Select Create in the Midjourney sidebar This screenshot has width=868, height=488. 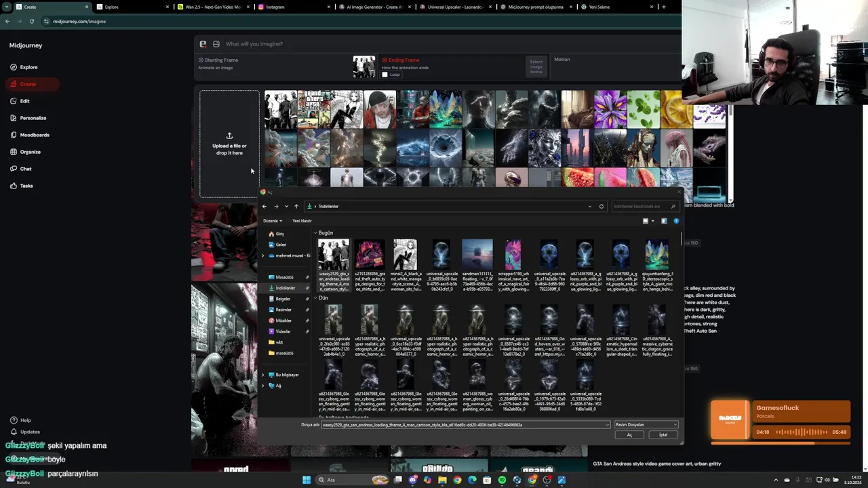[33, 84]
